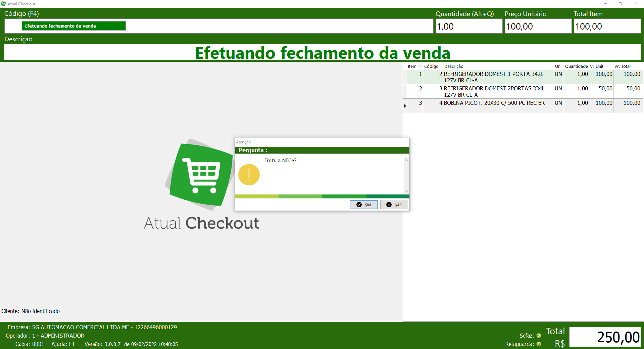Click the Pergunta dialog header bar
The width and height of the screenshot is (644, 349).
click(x=322, y=150)
